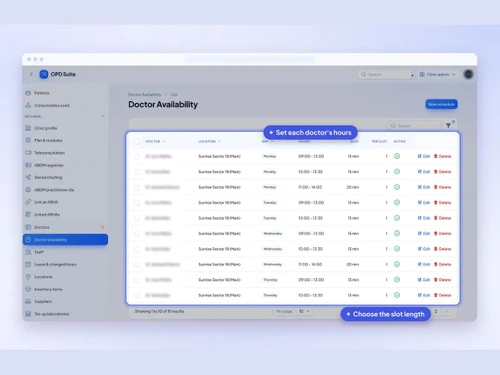Tick the select-all checkbox in table header
Viewport: 500px width, 375px height.
[x=137, y=142]
